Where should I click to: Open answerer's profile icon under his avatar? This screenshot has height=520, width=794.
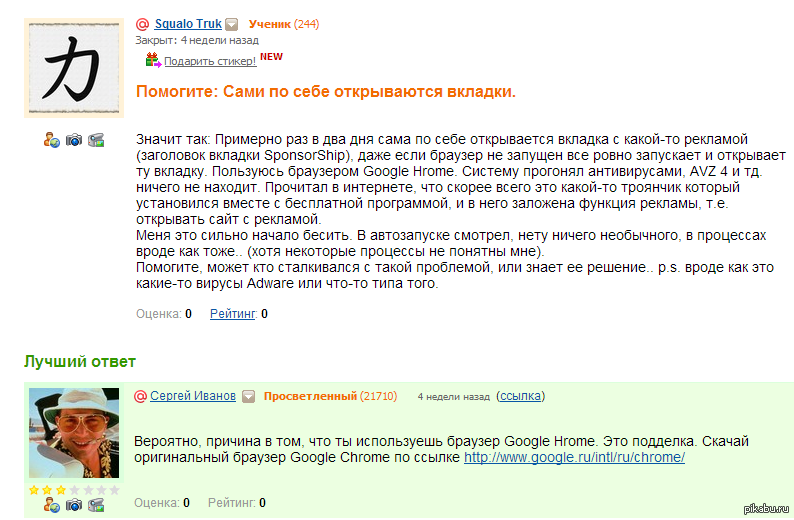52,505
